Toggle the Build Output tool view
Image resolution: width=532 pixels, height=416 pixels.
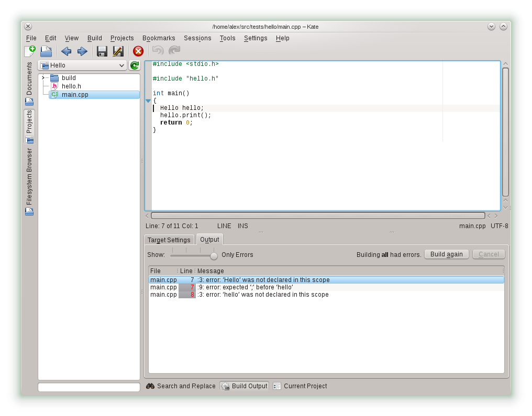(x=244, y=386)
